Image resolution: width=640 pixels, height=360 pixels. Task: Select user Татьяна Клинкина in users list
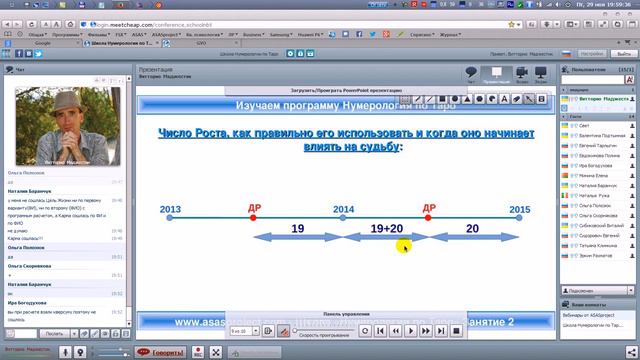(x=598, y=246)
